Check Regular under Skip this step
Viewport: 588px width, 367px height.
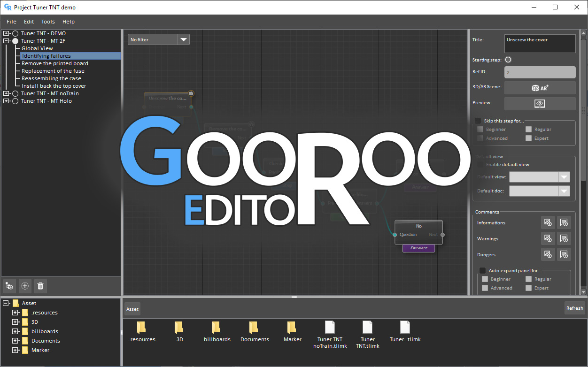click(x=528, y=129)
